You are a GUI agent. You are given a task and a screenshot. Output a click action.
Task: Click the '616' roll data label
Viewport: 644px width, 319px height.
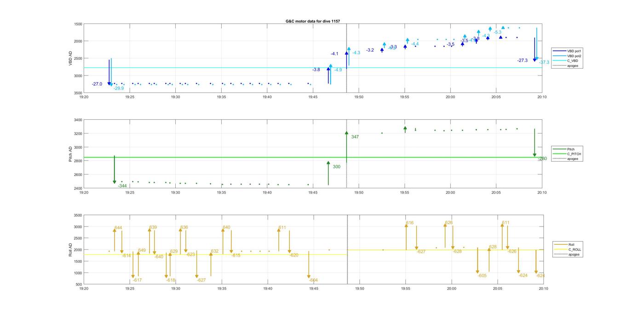[409, 223]
